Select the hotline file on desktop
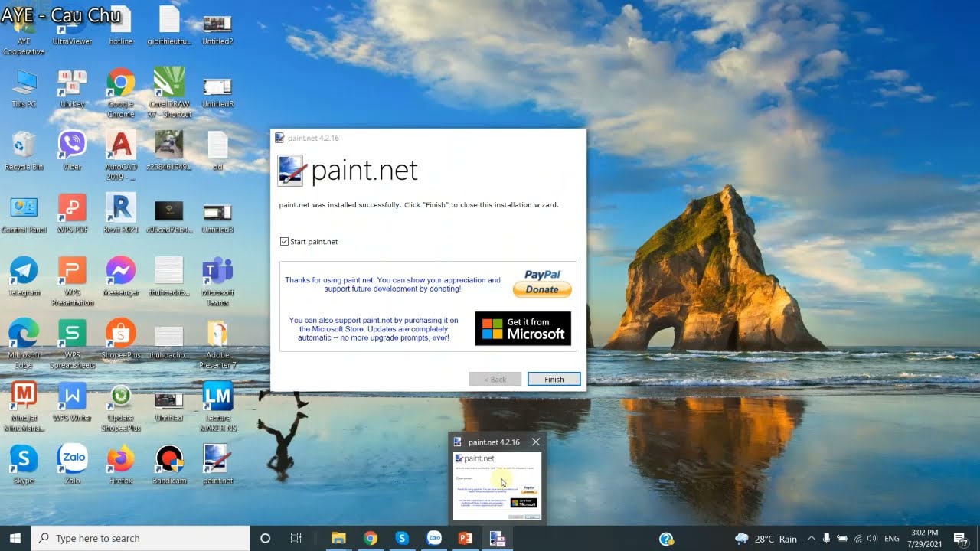Screen dimensions: 980x551 pos(120,26)
